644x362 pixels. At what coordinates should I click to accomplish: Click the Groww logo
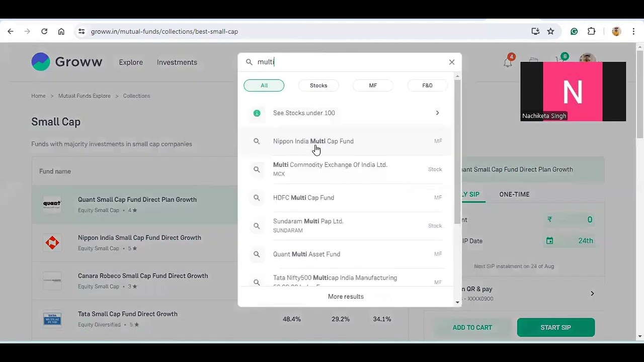click(x=67, y=62)
